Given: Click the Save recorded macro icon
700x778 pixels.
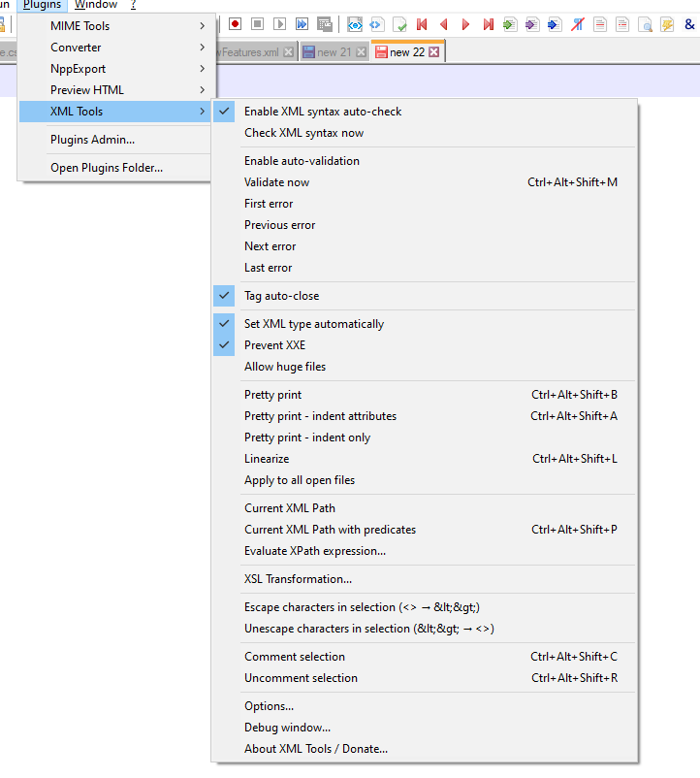Looking at the screenshot, I should pyautogui.click(x=325, y=24).
